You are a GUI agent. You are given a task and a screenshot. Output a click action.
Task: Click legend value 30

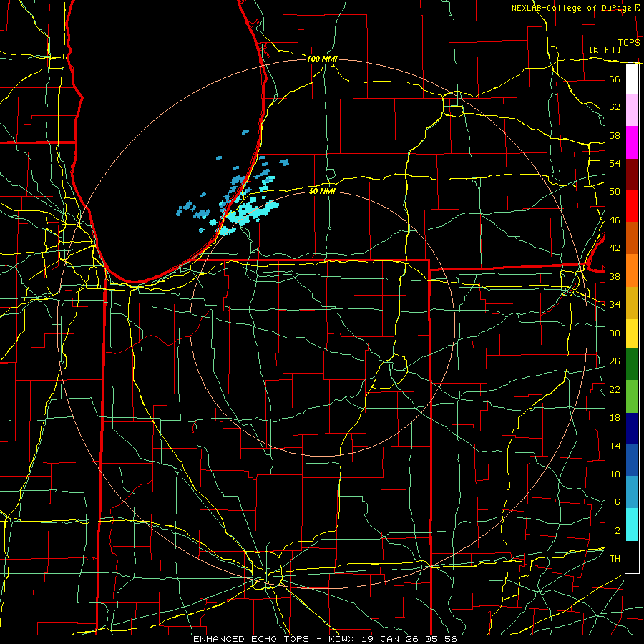tap(615, 333)
